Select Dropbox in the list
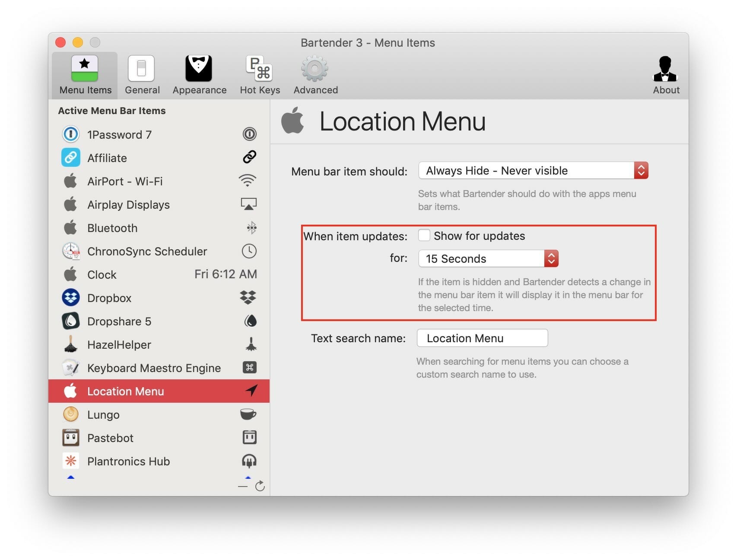This screenshot has width=737, height=560. click(159, 298)
